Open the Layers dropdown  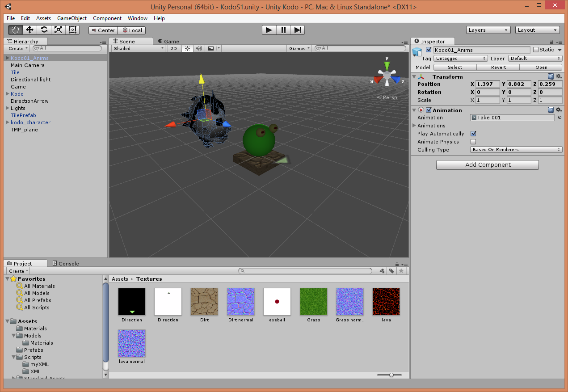[x=488, y=30]
